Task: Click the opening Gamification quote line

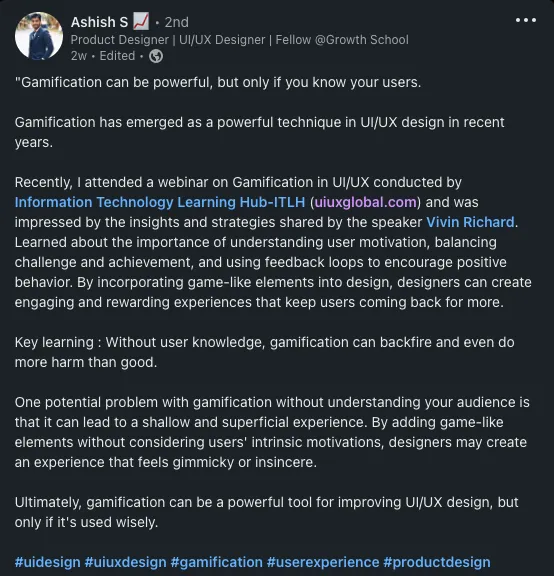Action: tap(218, 82)
